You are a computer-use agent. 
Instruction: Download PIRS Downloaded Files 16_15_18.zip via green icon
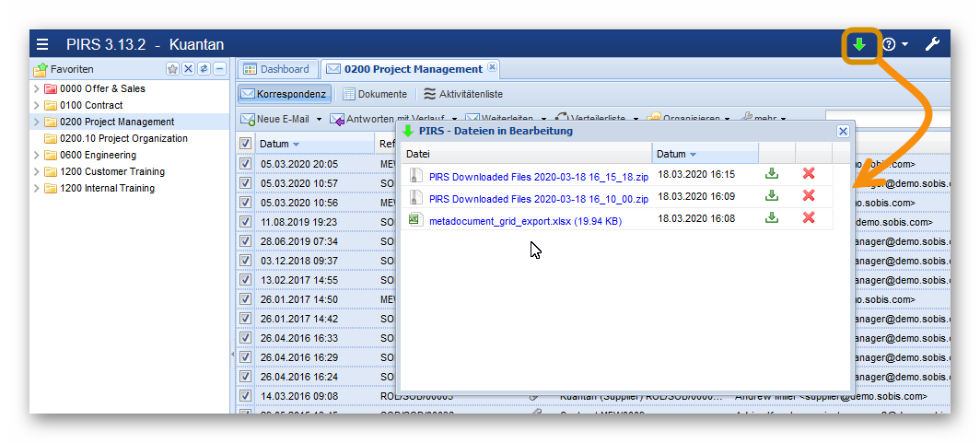pos(772,174)
